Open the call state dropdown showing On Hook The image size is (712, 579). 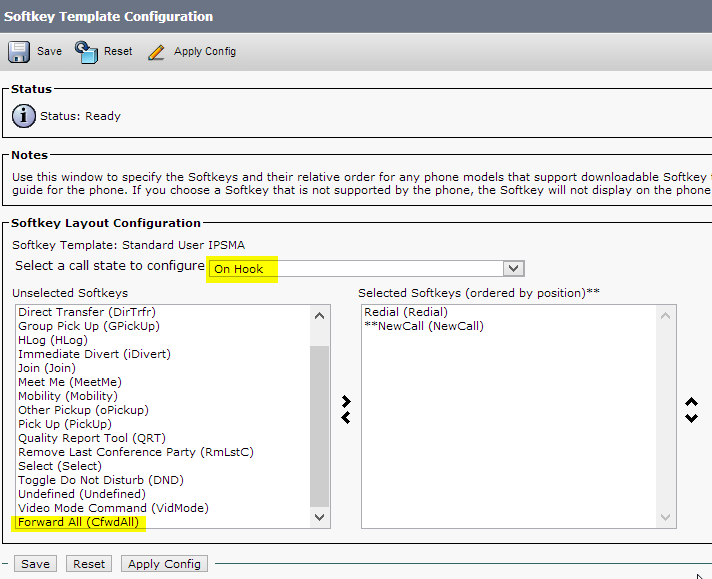click(366, 268)
